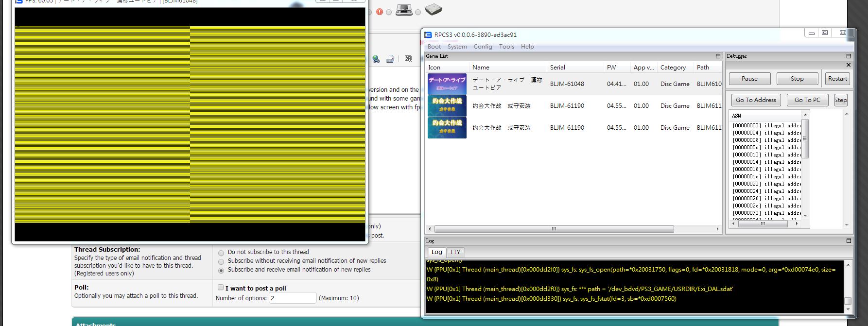The image size is (868, 326).
Task: Select 'Subscribe without receiving email notification'
Action: [221, 262]
